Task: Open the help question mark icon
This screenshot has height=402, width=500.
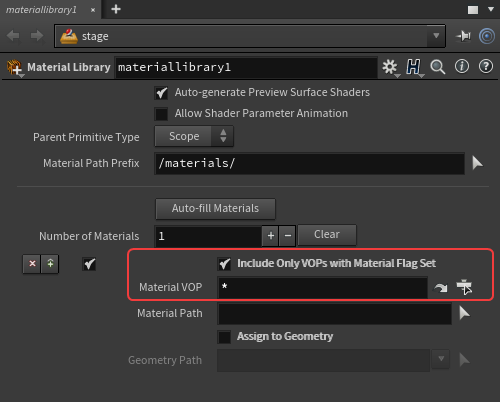Action: (x=486, y=66)
